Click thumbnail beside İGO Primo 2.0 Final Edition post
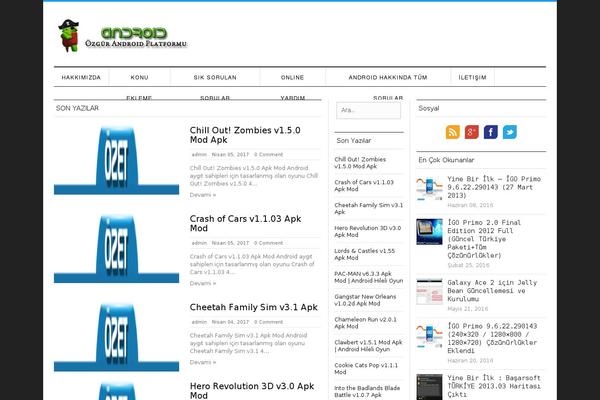This screenshot has height=400, width=600. [429, 232]
